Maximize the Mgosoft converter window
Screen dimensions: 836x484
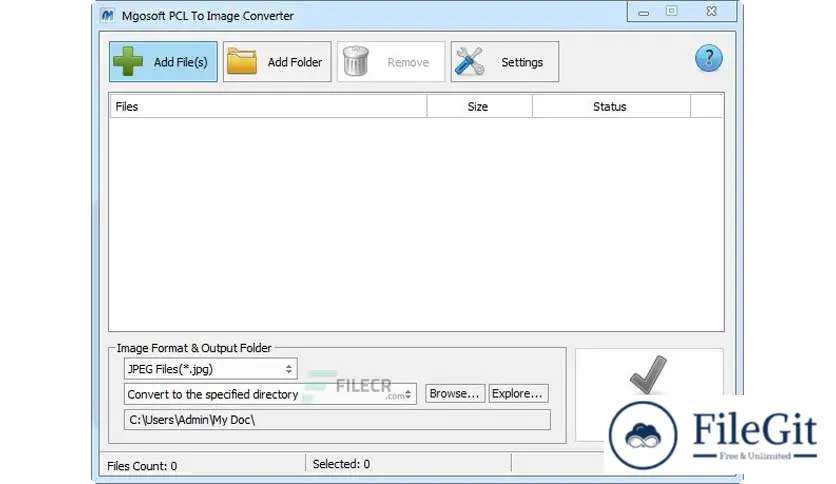pyautogui.click(x=671, y=12)
